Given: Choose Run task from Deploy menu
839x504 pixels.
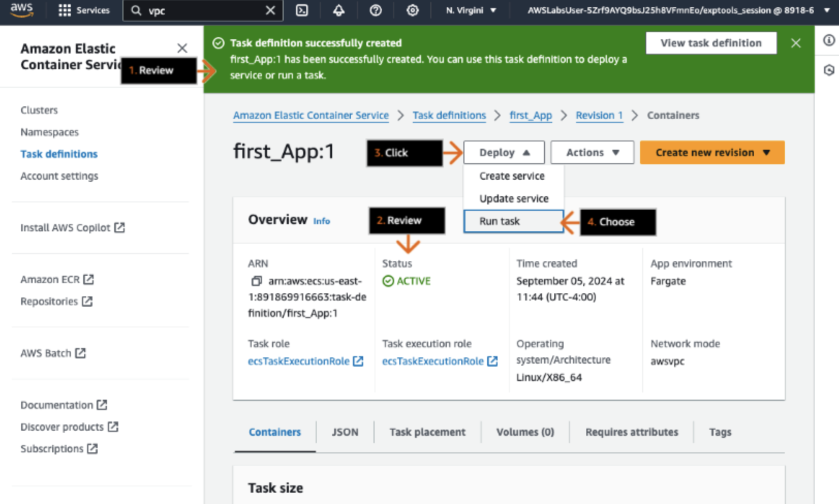Looking at the screenshot, I should pyautogui.click(x=514, y=221).
